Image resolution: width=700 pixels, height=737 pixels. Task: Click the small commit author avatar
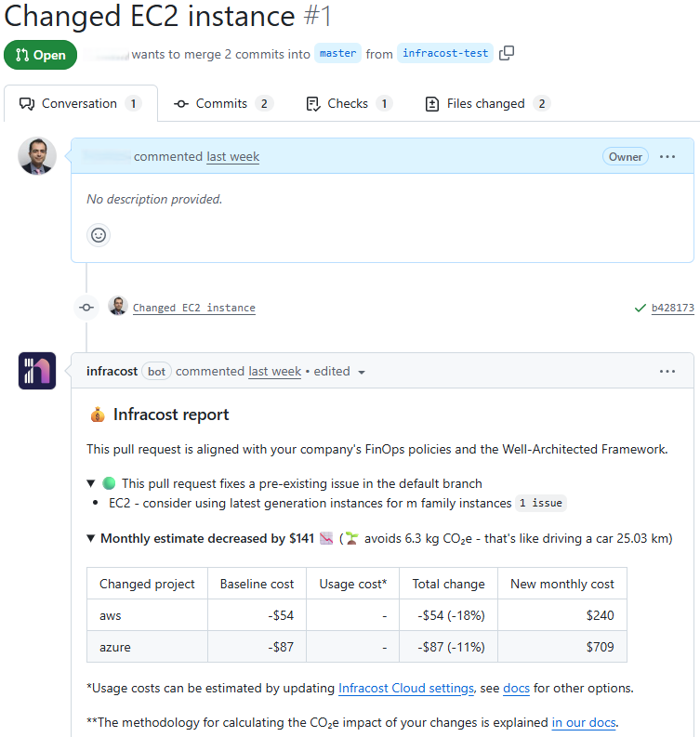coord(117,307)
